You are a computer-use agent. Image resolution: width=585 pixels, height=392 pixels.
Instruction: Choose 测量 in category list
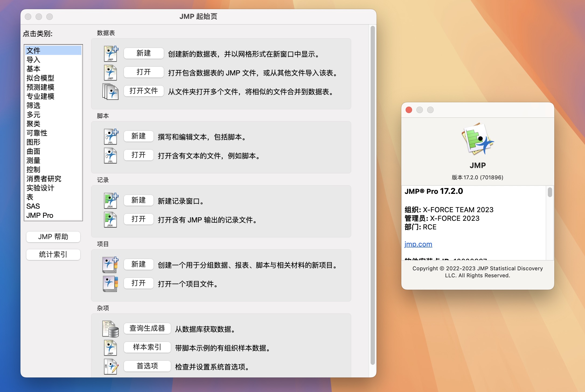click(53, 160)
